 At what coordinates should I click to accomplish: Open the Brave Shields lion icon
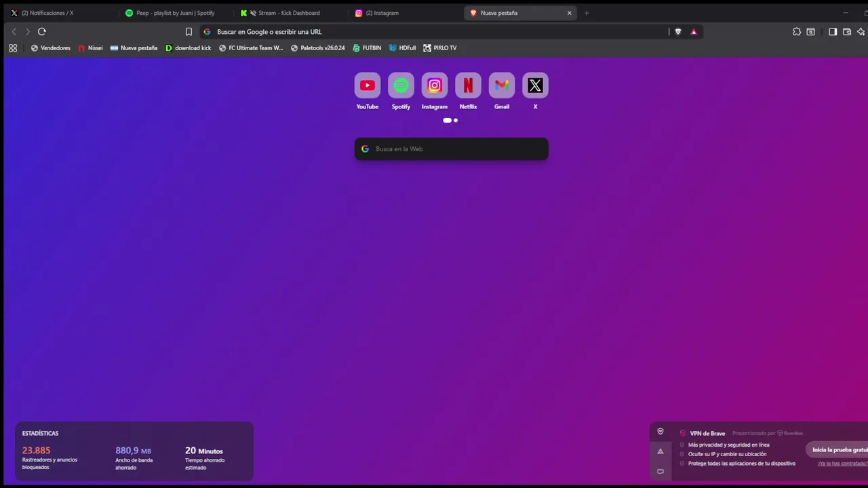(x=677, y=32)
